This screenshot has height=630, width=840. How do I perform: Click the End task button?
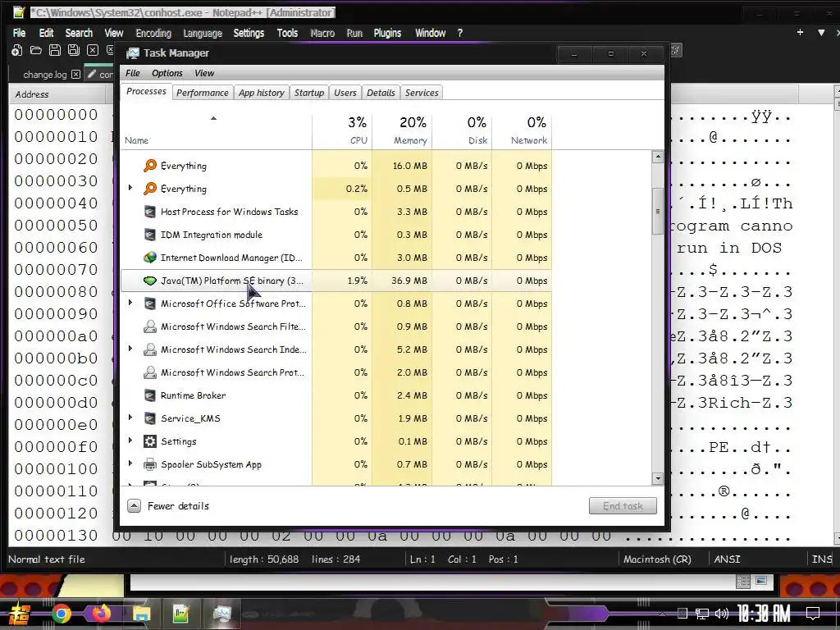click(623, 505)
